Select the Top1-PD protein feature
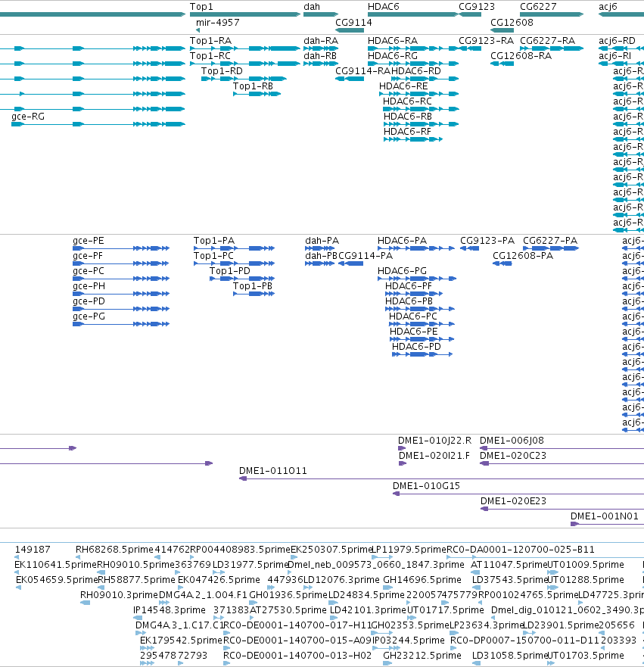The height and width of the screenshot is (667, 644). (x=242, y=279)
